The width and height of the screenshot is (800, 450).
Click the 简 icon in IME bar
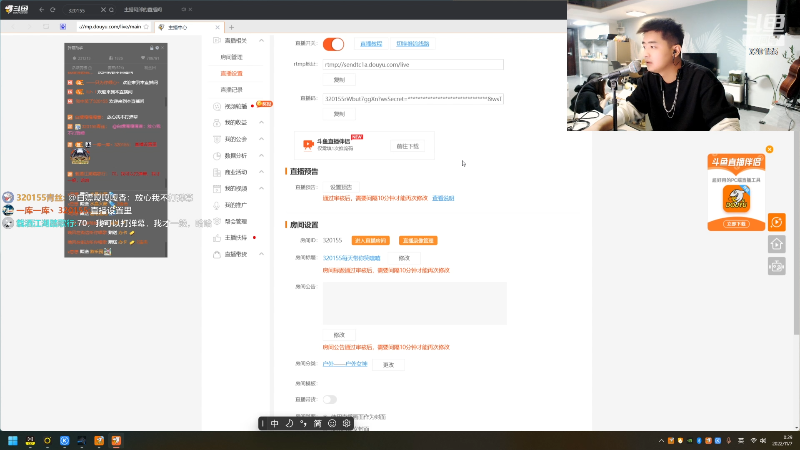(317, 423)
